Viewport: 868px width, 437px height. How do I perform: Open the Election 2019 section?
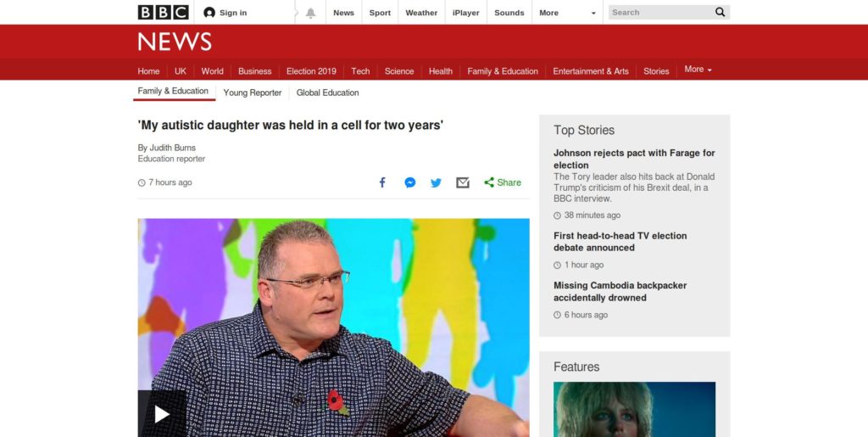tap(311, 71)
